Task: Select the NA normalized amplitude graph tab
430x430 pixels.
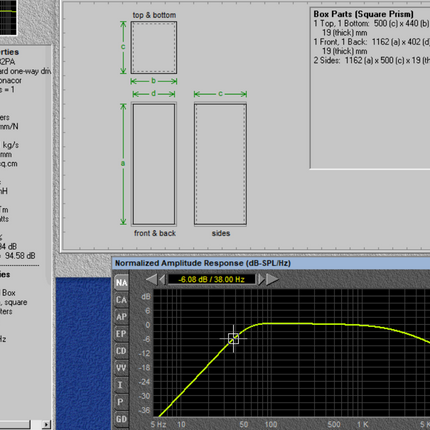Action: [121, 283]
